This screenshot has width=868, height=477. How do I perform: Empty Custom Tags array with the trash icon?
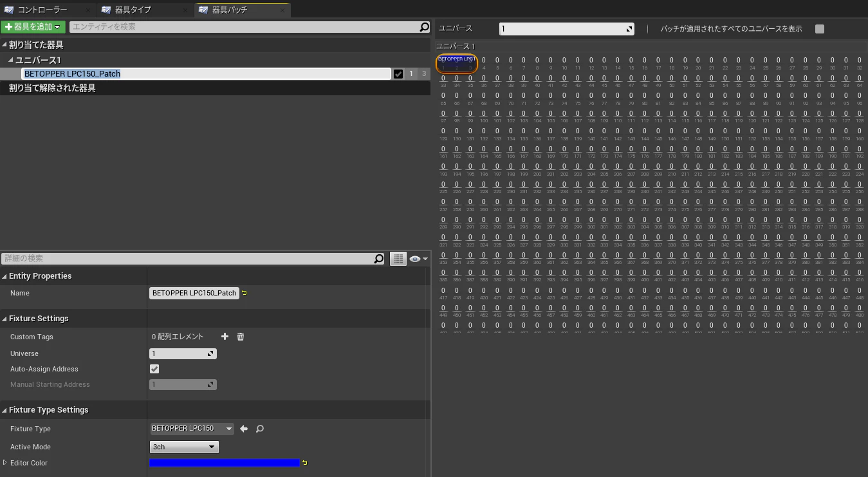(x=241, y=337)
